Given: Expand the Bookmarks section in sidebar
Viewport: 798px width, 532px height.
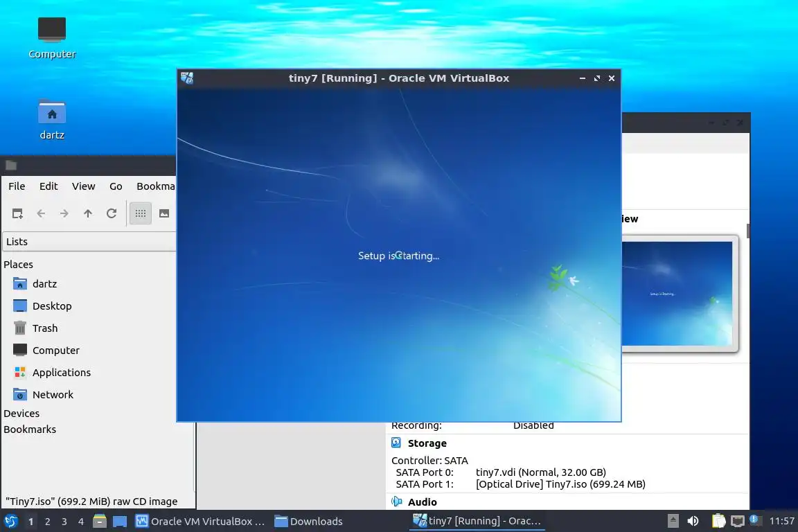Looking at the screenshot, I should [30, 429].
